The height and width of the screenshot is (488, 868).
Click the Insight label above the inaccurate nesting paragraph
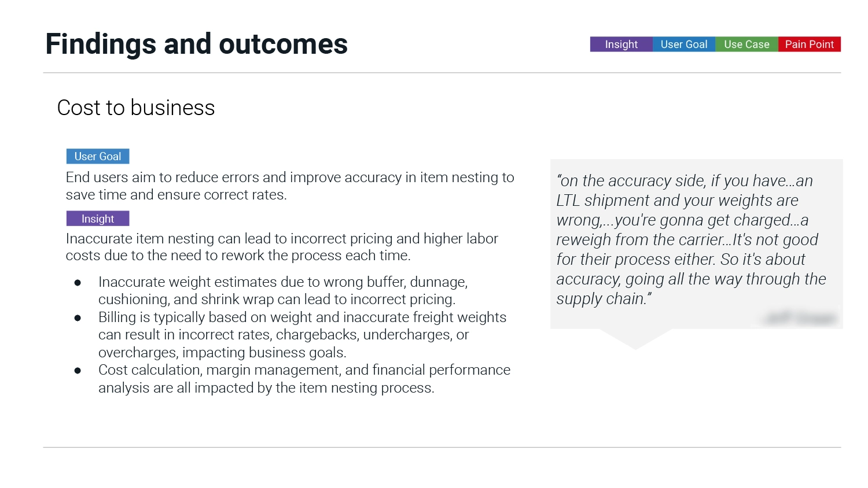98,219
